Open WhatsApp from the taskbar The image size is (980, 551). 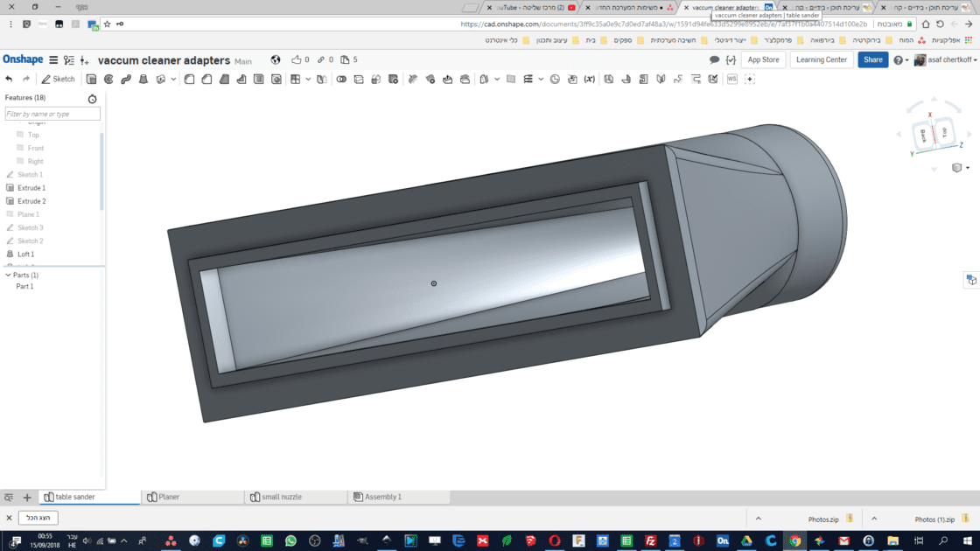(x=290, y=541)
